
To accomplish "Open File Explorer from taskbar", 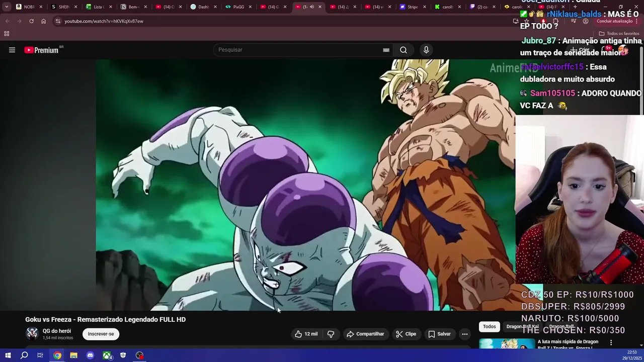I will [x=73, y=355].
